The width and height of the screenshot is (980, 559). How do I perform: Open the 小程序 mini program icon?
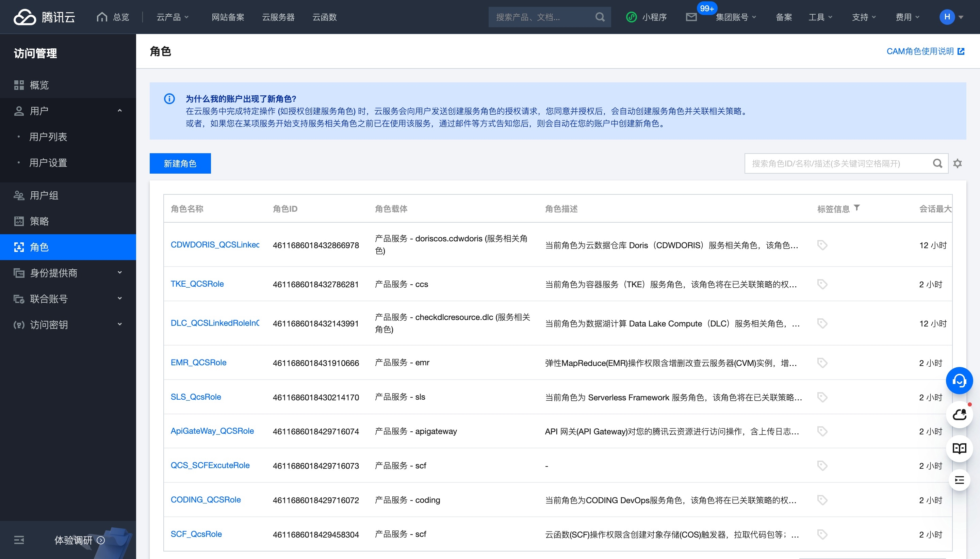point(631,17)
